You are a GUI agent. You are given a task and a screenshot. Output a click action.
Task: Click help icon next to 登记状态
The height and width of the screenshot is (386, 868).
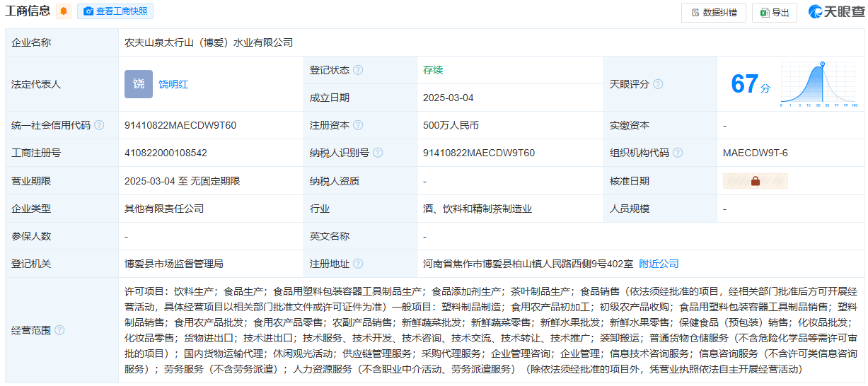359,70
